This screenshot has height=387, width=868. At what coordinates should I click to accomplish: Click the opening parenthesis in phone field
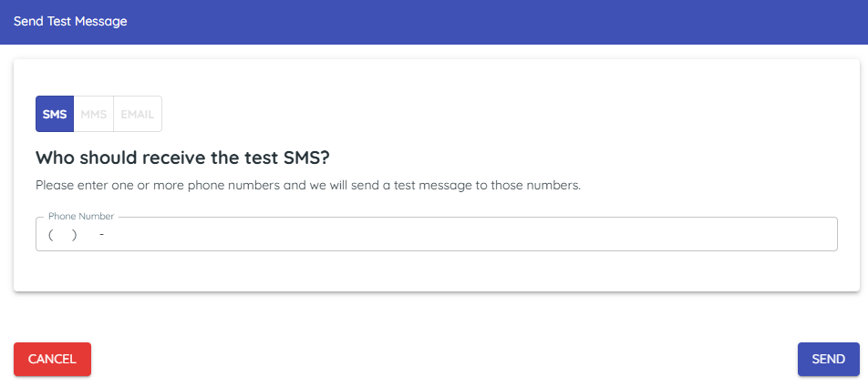click(x=51, y=235)
